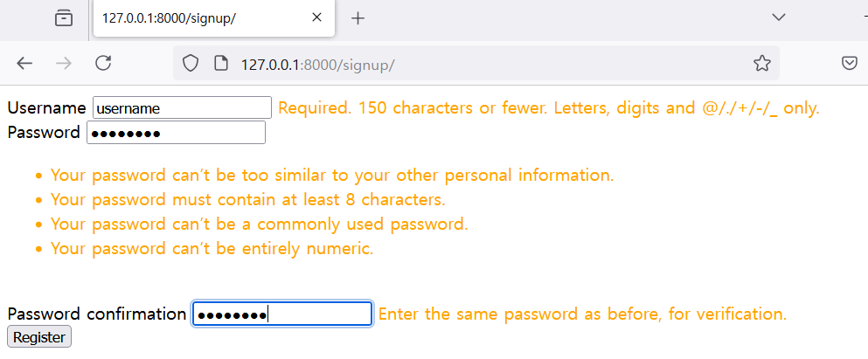Open Firefox View
The width and height of the screenshot is (868, 359).
[63, 17]
